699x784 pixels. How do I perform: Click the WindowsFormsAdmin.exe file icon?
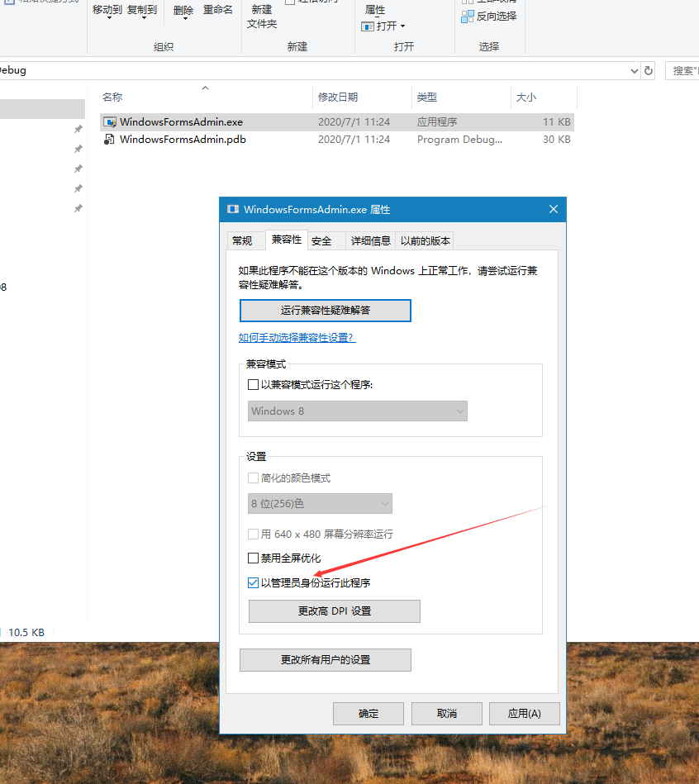coord(110,122)
